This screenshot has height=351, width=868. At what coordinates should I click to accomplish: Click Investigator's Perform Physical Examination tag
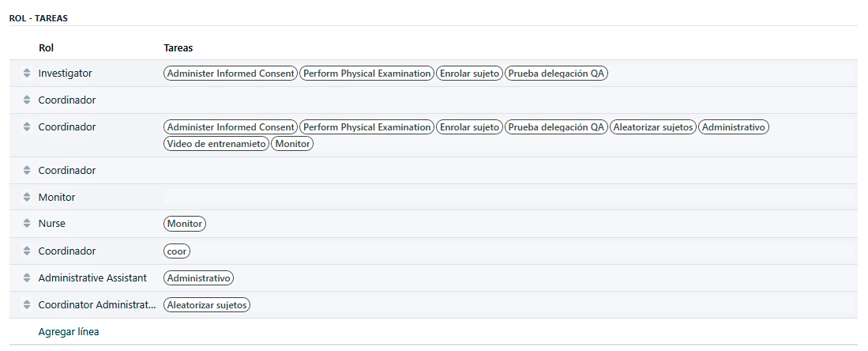point(367,74)
